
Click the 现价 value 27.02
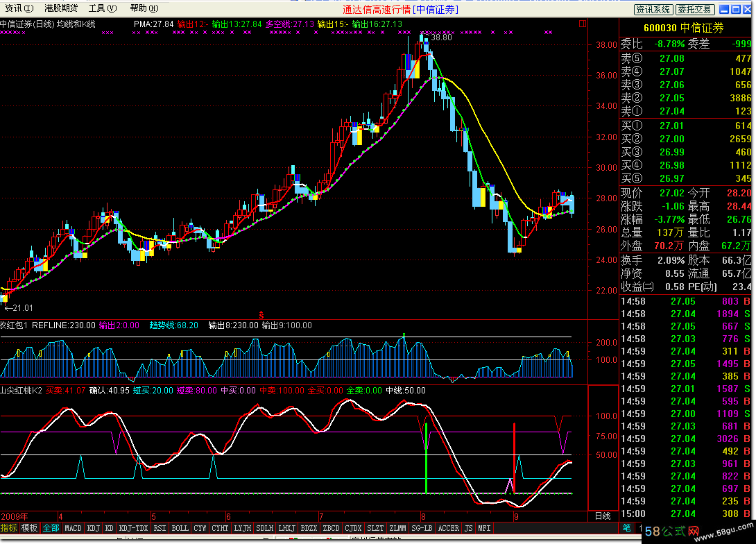[x=672, y=193]
